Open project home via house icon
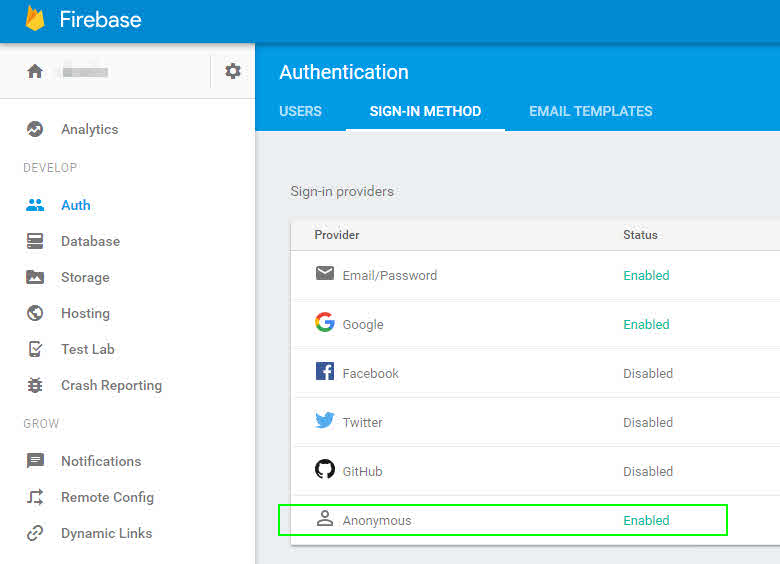 (35, 71)
